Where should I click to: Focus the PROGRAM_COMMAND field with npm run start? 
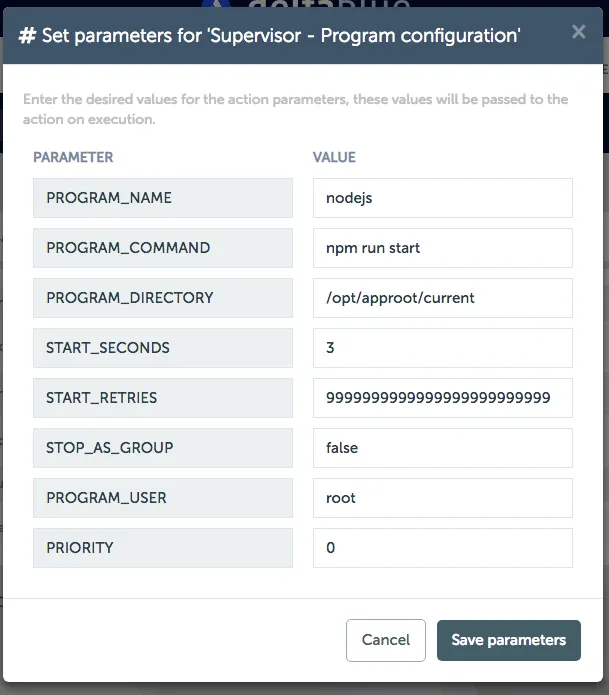point(442,248)
